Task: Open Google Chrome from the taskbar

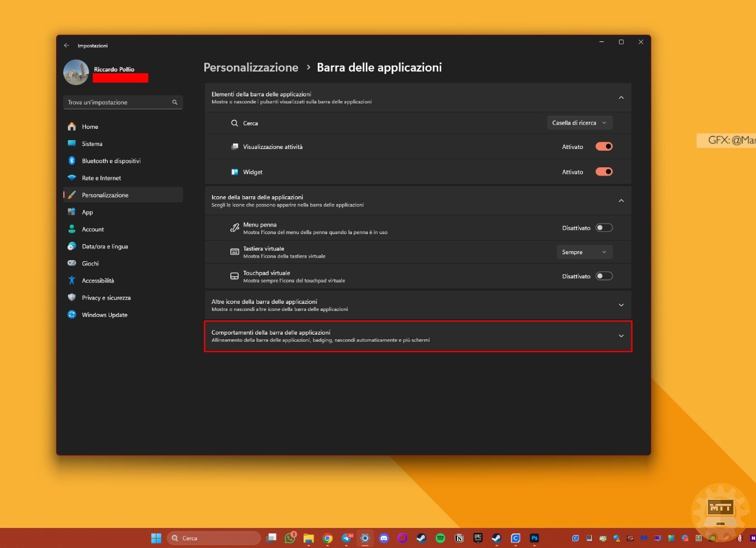Action: (328, 538)
